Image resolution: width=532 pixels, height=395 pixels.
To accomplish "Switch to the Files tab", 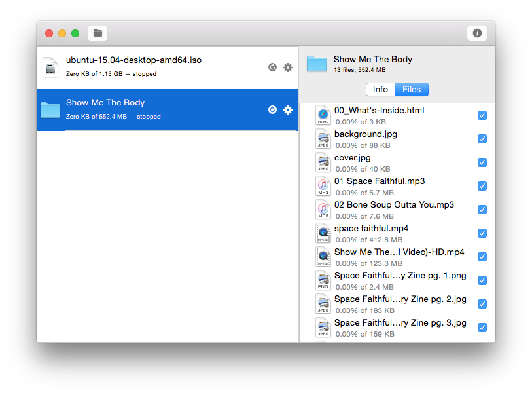I will point(412,89).
